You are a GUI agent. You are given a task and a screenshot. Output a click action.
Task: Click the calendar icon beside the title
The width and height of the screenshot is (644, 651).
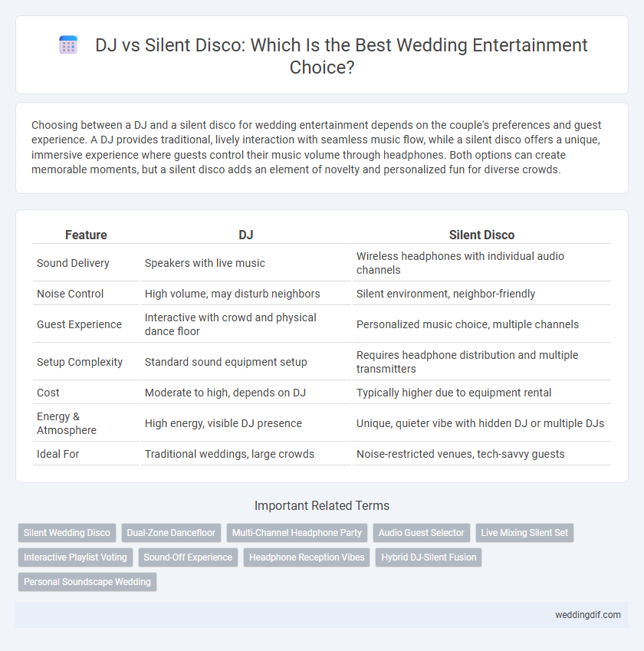click(68, 44)
